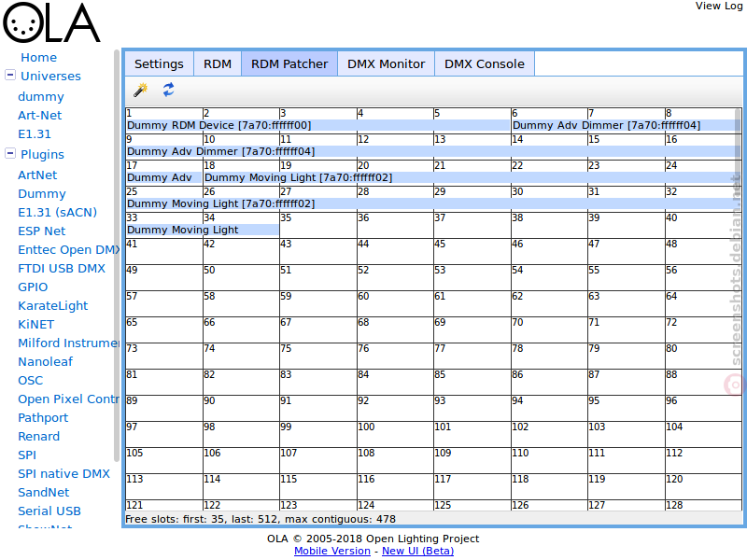The height and width of the screenshot is (560, 747).
Task: Click the auto-patch magic wand icon
Action: pyautogui.click(x=141, y=90)
